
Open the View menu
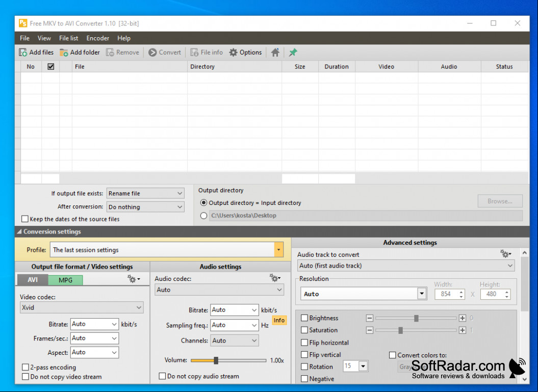tap(44, 38)
